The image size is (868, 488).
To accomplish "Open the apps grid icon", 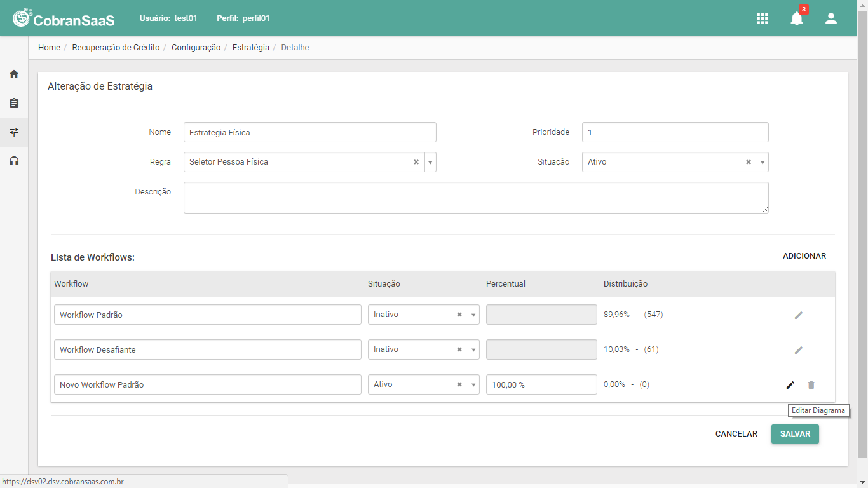I will click(x=763, y=18).
